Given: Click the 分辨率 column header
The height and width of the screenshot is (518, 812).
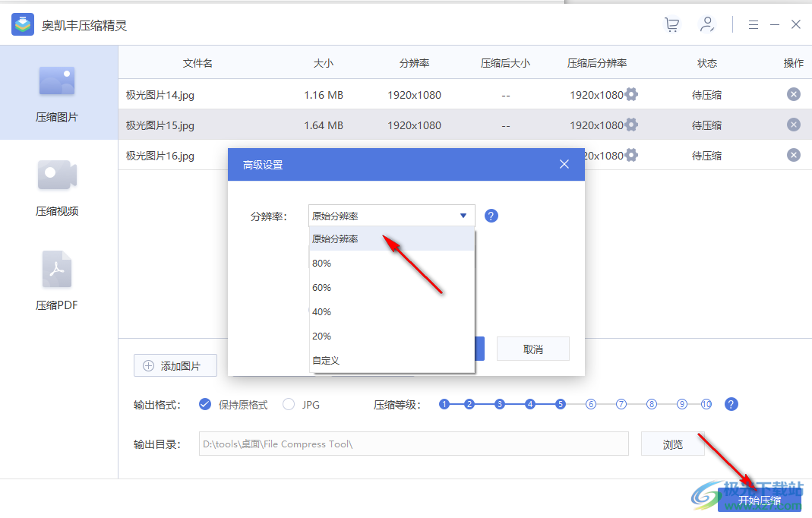Looking at the screenshot, I should pos(414,63).
